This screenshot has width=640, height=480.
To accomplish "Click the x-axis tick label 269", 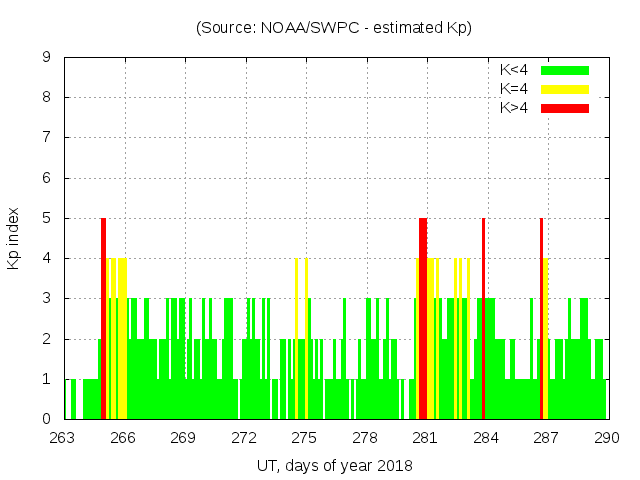I will [184, 438].
